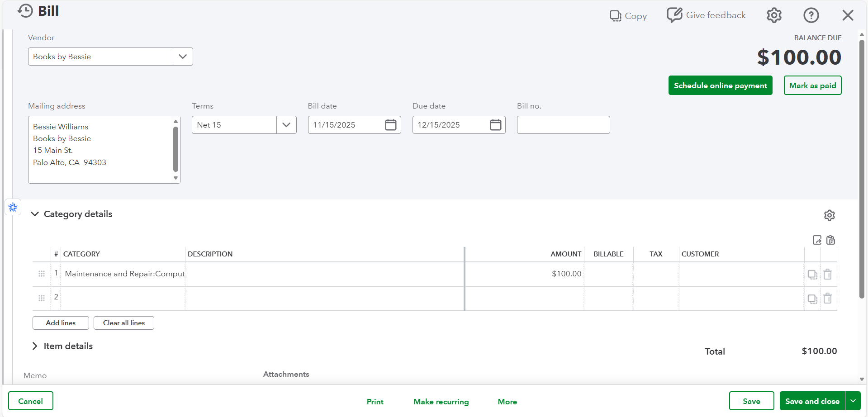
Task: Open the Terms dropdown showing Net 15
Action: coord(286,125)
